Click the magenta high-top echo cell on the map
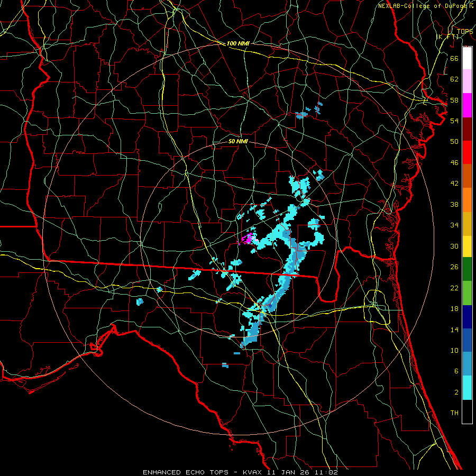The width and height of the screenshot is (476, 476). click(249, 239)
